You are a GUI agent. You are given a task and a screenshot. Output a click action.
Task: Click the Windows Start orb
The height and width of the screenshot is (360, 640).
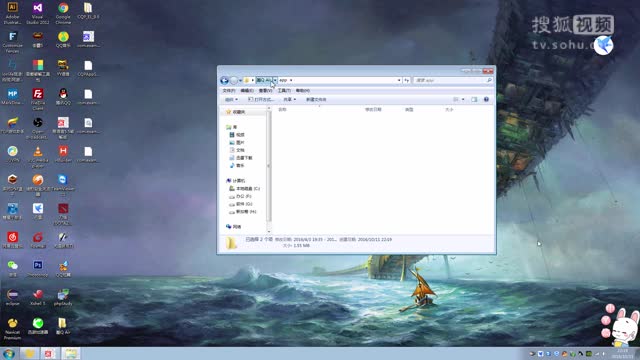pyautogui.click(x=9, y=353)
